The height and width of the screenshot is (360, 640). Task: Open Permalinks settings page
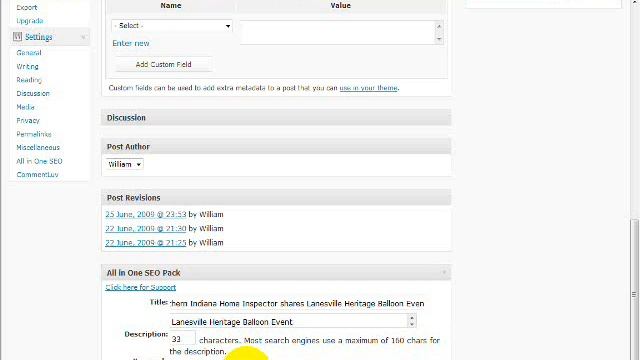pyautogui.click(x=34, y=134)
